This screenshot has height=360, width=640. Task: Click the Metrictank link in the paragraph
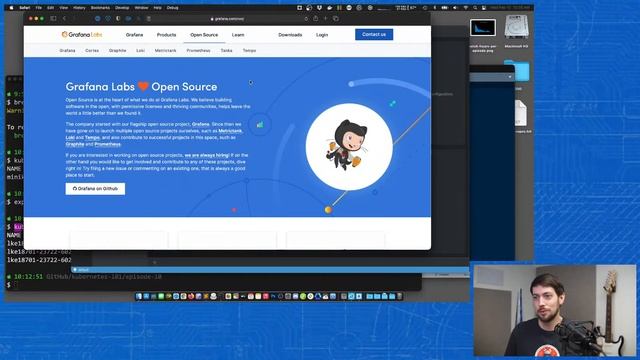point(230,131)
